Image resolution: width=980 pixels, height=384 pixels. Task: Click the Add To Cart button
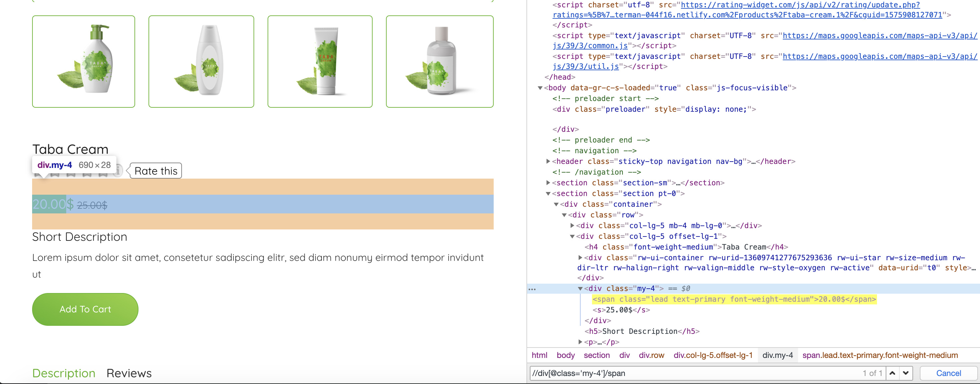pyautogui.click(x=85, y=308)
